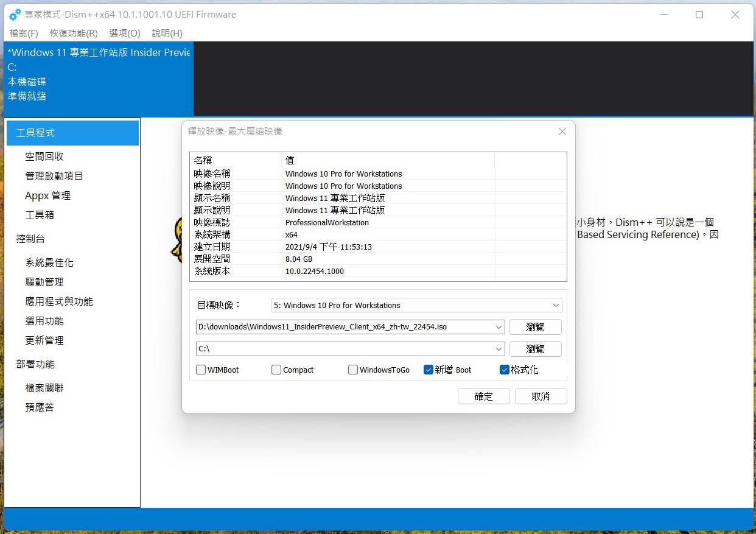Expand the C:\ destination path dropdown
The image size is (756, 534).
[499, 349]
